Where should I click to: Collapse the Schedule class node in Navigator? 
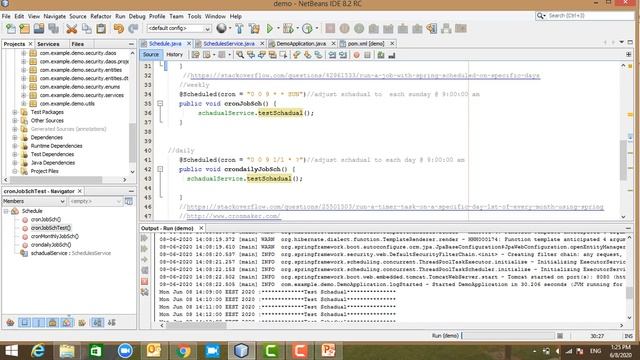coord(6,211)
